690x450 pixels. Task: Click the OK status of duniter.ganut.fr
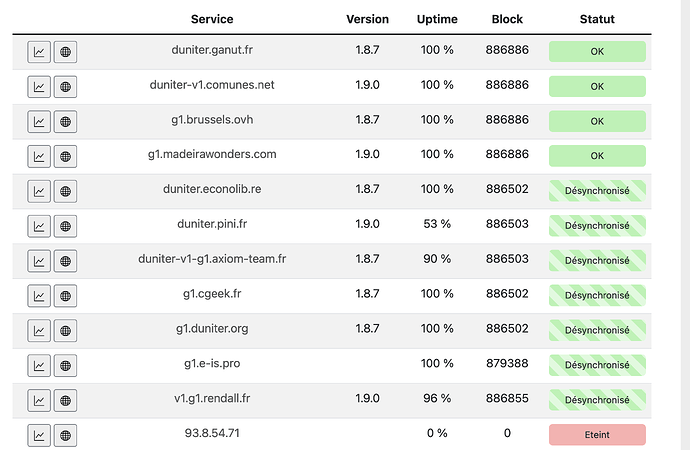tap(597, 52)
